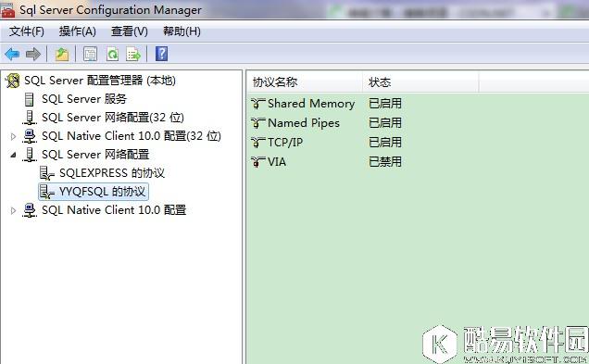Viewport: 589px width, 364px height.
Task: Select SQL Server 服务 in the tree
Action: (x=84, y=99)
